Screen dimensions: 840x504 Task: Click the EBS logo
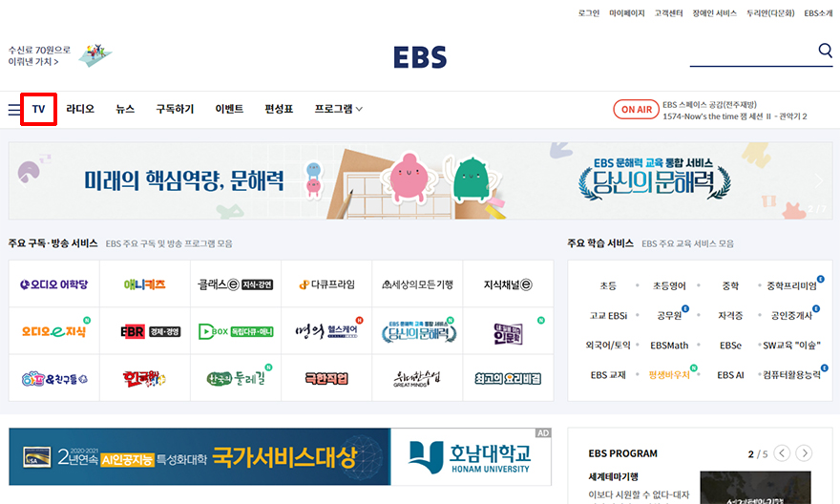click(x=420, y=56)
